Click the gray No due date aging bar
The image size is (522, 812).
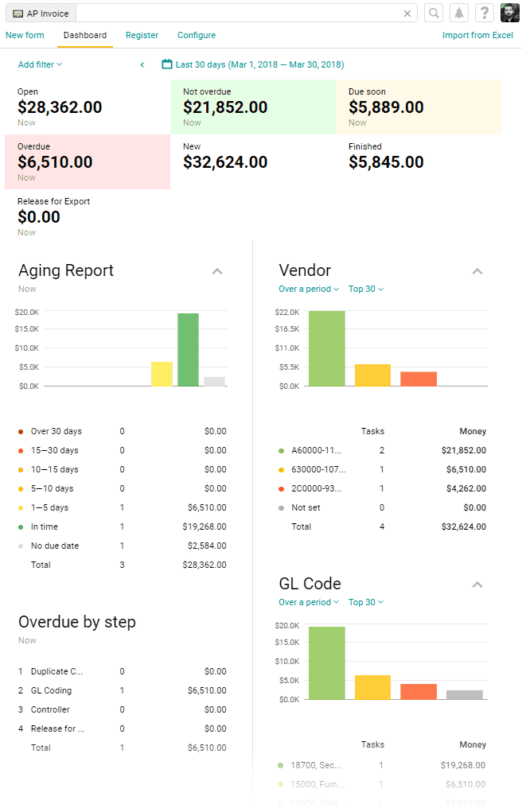215,382
